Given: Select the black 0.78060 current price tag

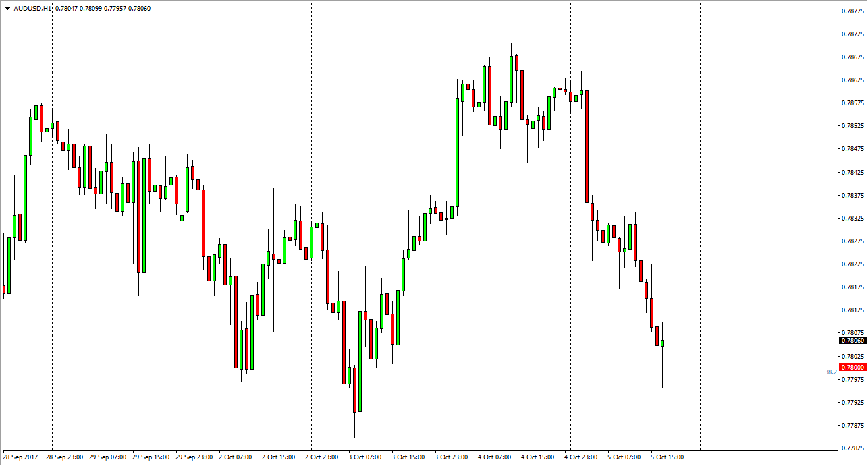Looking at the screenshot, I should [x=852, y=341].
